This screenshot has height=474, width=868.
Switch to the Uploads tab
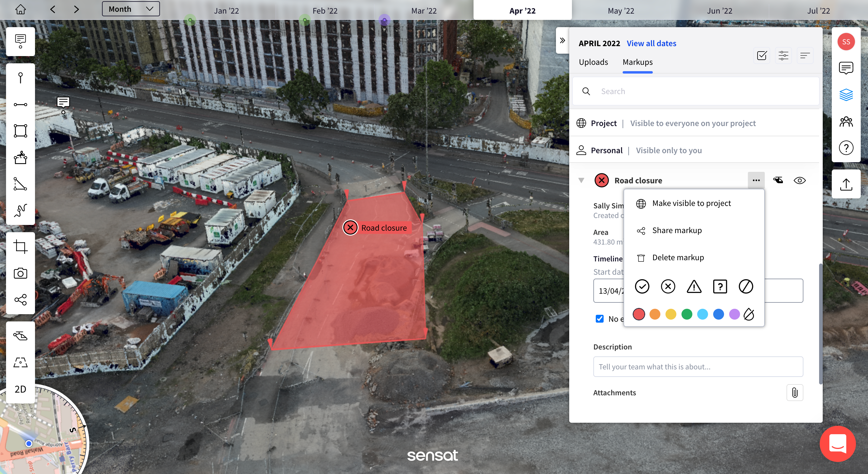click(x=593, y=62)
